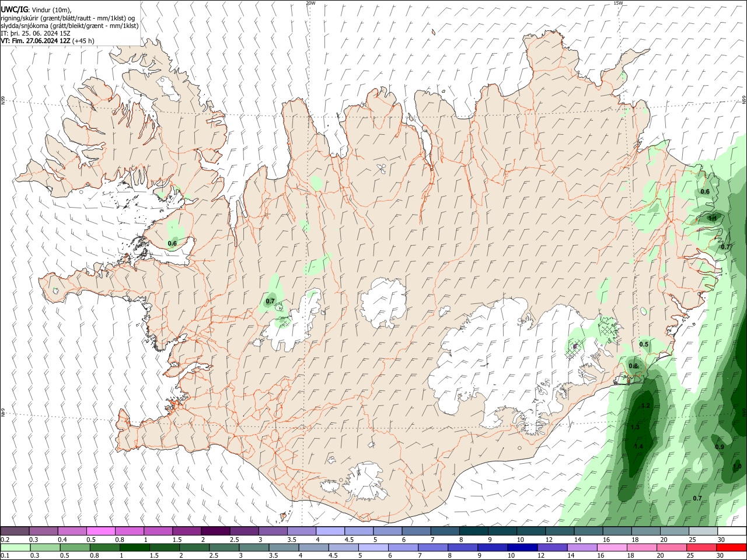Click the '0.6' value in western Iceland

click(x=172, y=243)
